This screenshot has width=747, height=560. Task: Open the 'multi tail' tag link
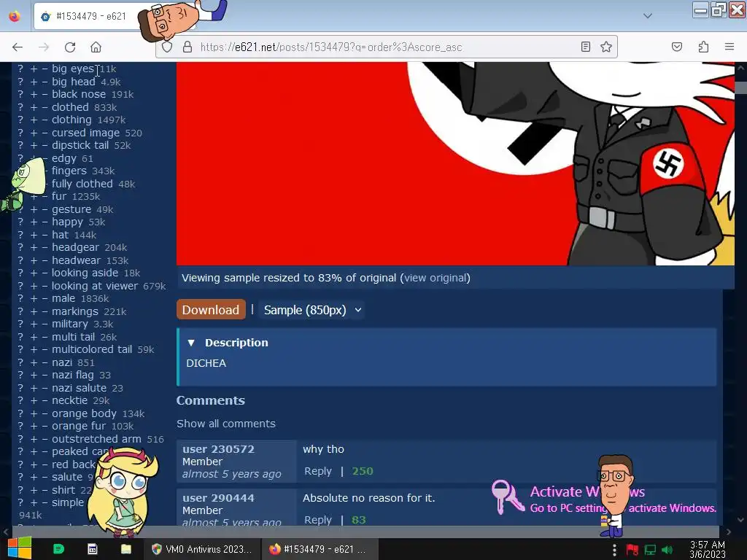pos(73,337)
